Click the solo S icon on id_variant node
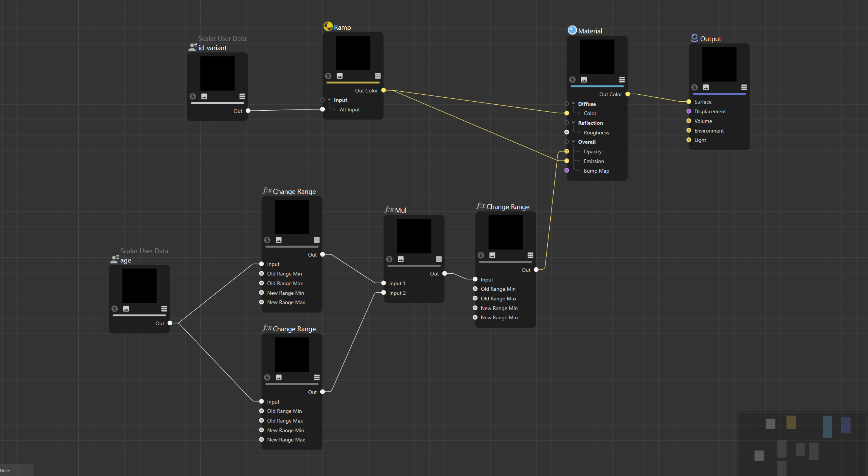868x476 pixels. [x=193, y=96]
